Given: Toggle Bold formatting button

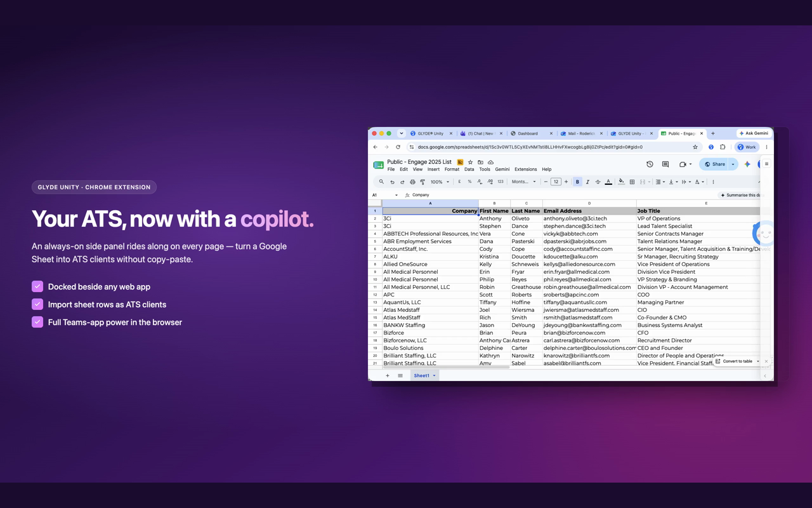Looking at the screenshot, I should pyautogui.click(x=577, y=182).
